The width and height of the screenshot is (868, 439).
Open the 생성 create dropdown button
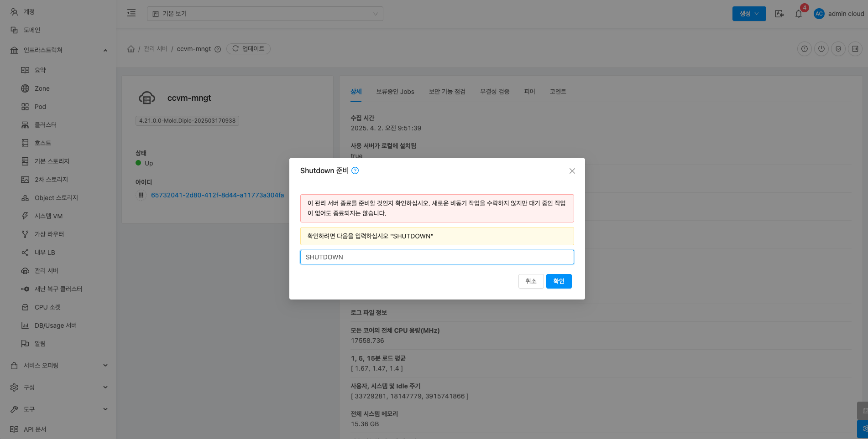tap(749, 14)
